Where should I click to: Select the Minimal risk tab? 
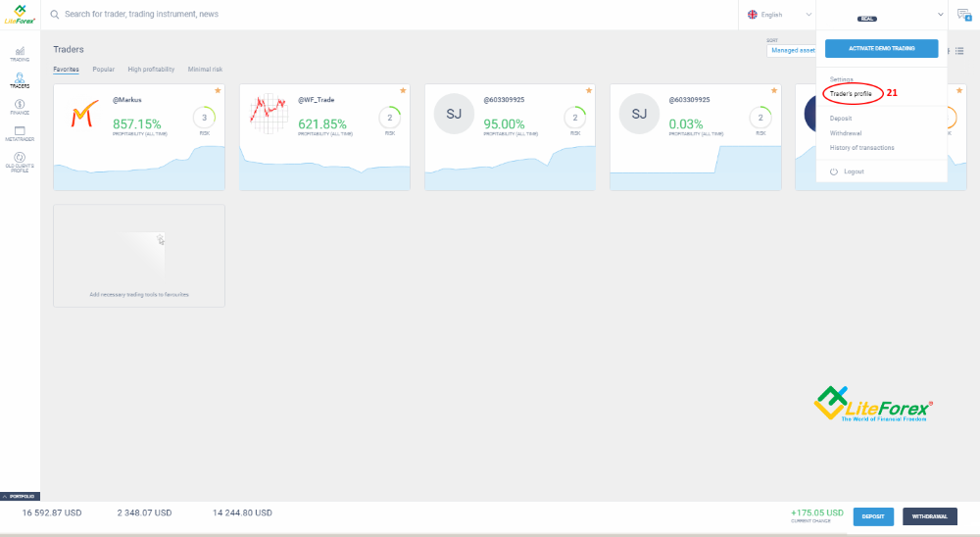205,70
